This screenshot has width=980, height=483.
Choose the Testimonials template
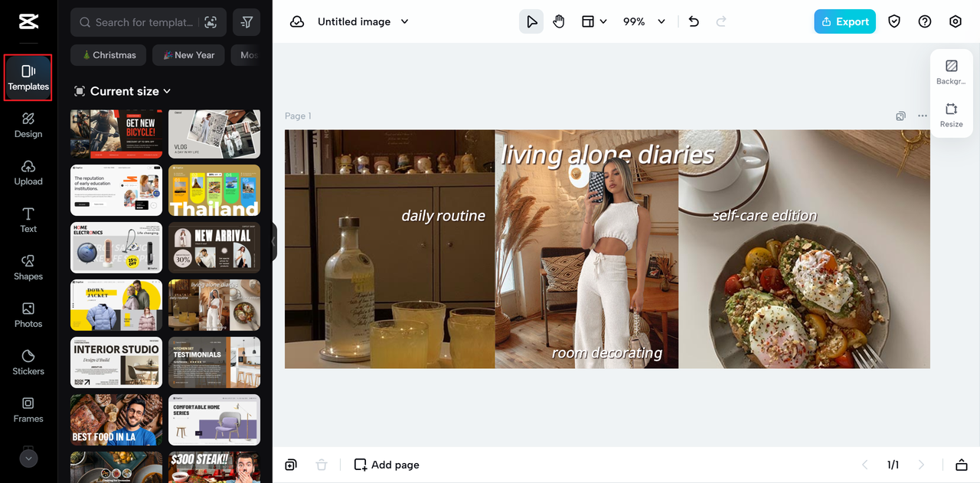(214, 362)
